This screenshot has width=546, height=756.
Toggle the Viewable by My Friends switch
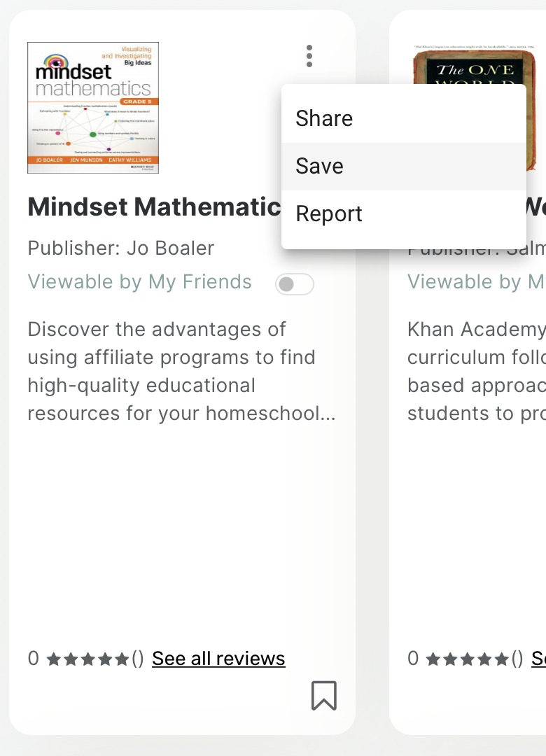point(294,284)
